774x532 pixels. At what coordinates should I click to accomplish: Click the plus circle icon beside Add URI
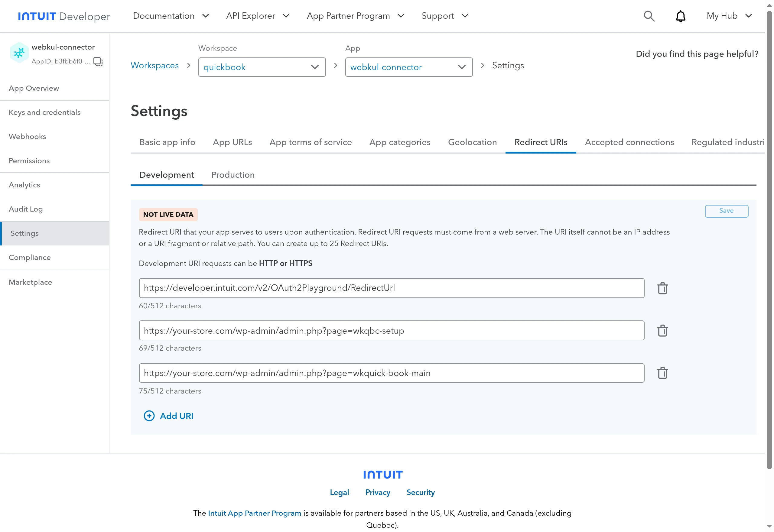click(x=149, y=416)
